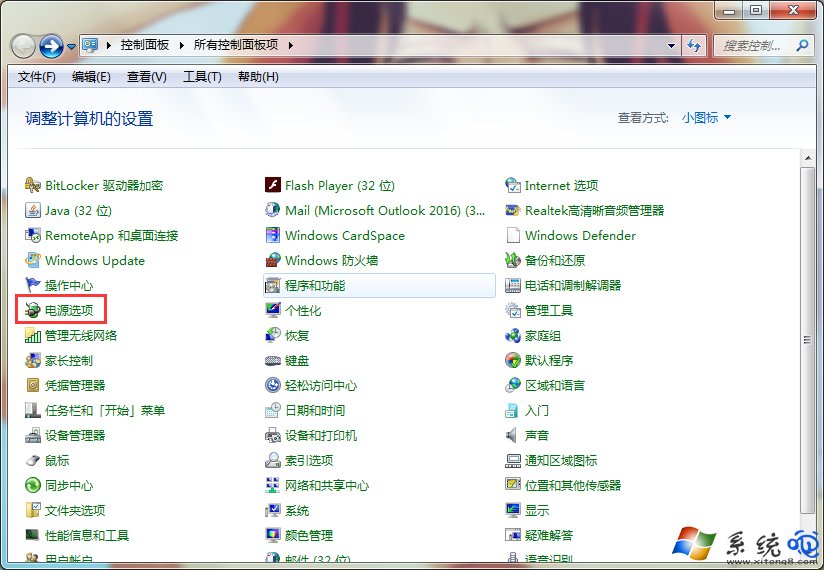Screen dimensions: 824x570
Task: Open the 备份和还原 link
Action: 555,261
